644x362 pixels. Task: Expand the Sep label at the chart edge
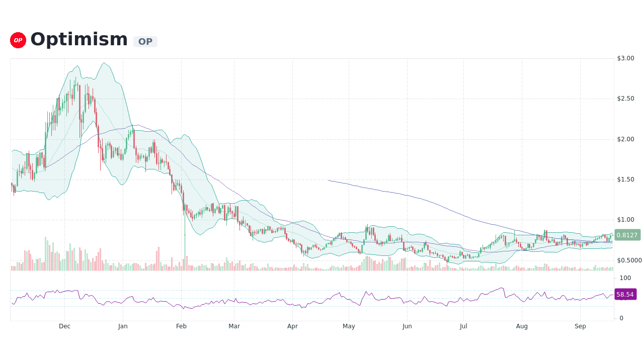[x=580, y=326]
